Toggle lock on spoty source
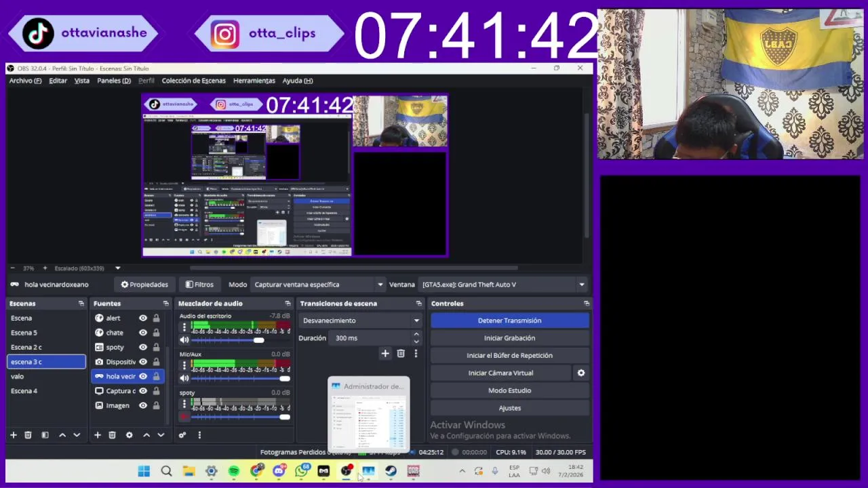This screenshot has height=488, width=868. [156, 347]
